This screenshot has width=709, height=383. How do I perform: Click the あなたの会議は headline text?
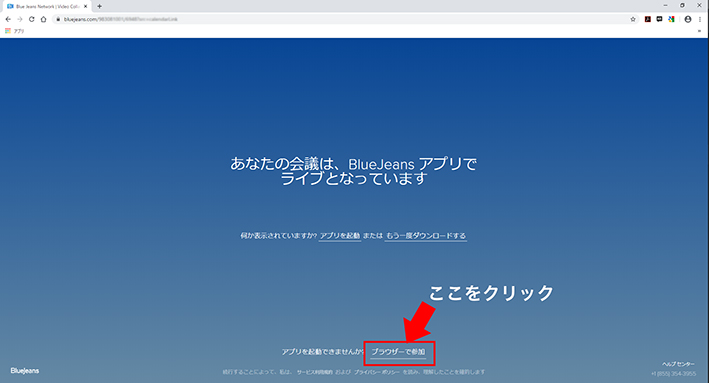point(353,171)
